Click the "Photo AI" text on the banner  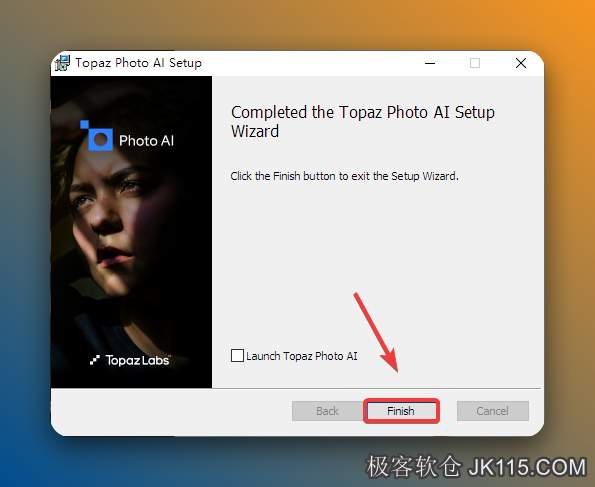point(146,141)
